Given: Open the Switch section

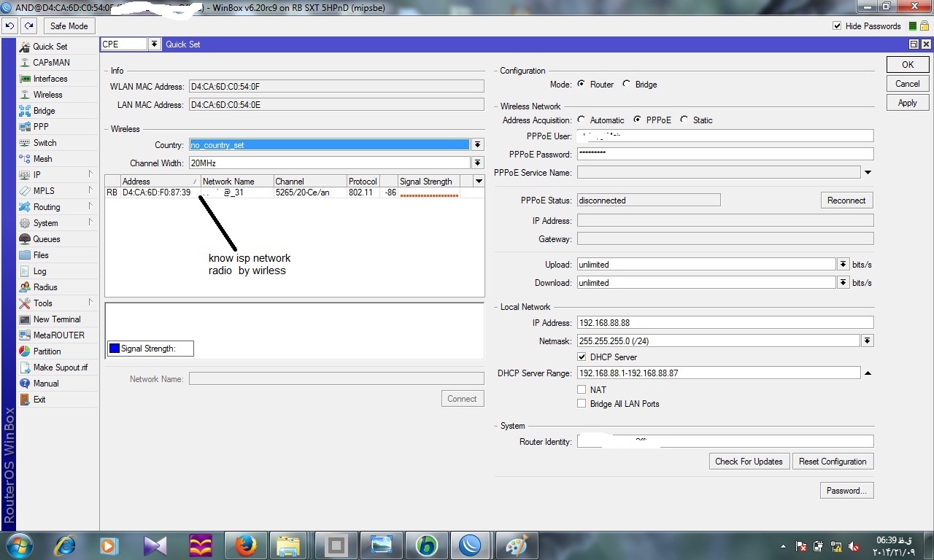Looking at the screenshot, I should pos(45,143).
